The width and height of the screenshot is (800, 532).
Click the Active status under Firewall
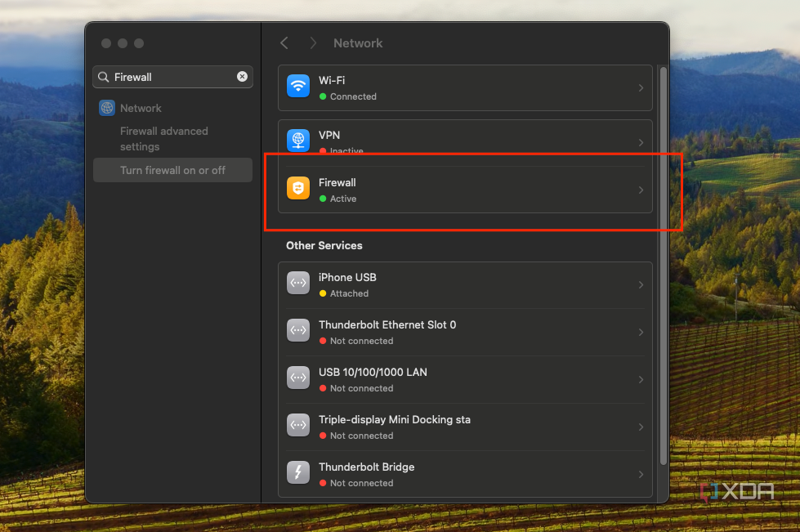(x=343, y=199)
